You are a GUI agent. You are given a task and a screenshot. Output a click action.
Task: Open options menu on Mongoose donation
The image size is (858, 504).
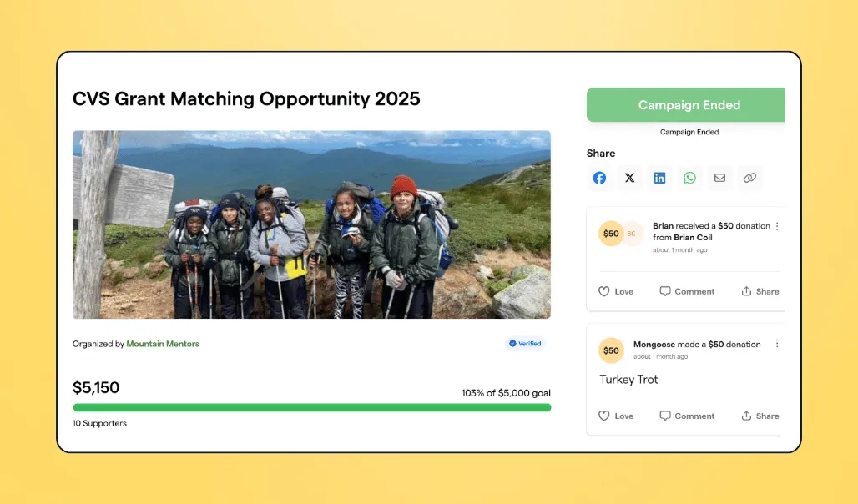click(x=777, y=344)
